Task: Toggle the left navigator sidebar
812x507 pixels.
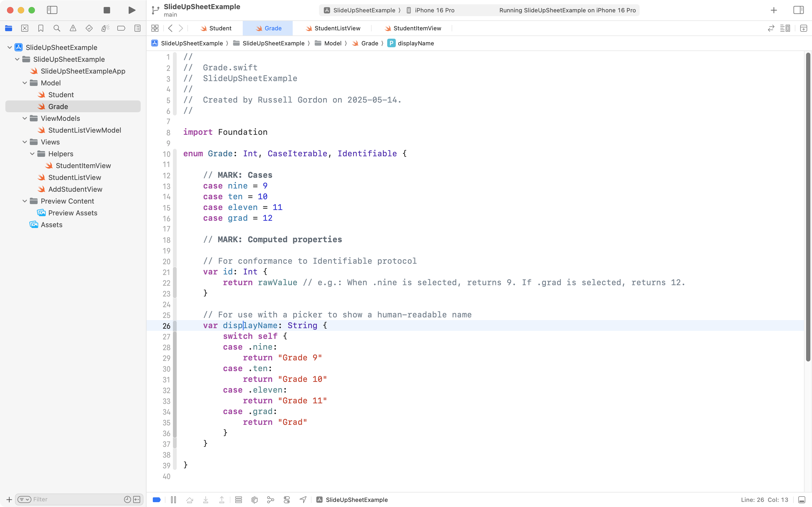Action: tap(52, 10)
